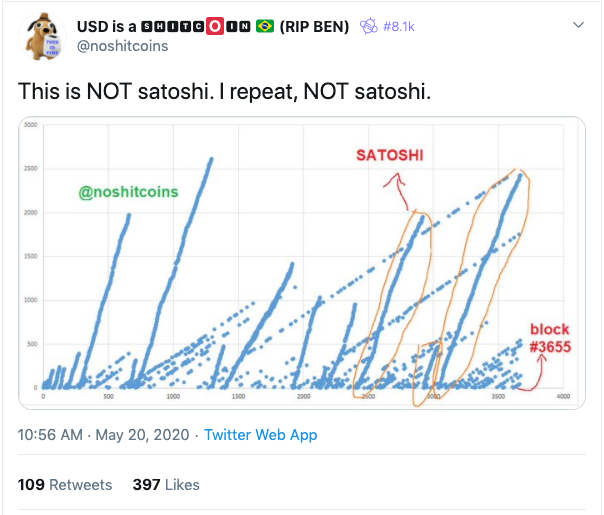The height and width of the screenshot is (515, 604).
Task: Expand the tweet options chevron
Action: click(x=578, y=25)
